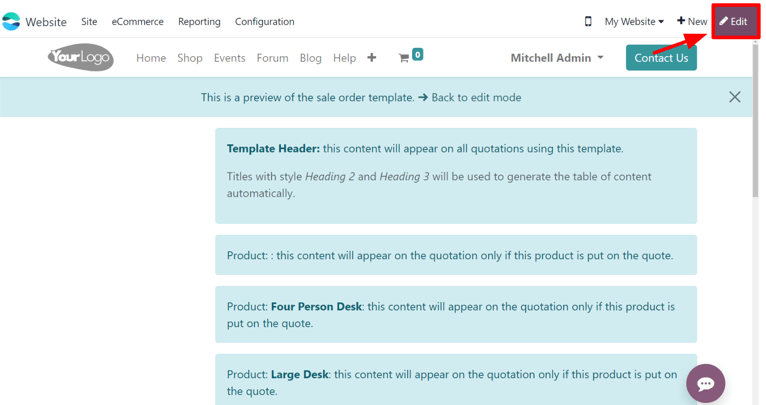Create new content with New button

pyautogui.click(x=692, y=21)
